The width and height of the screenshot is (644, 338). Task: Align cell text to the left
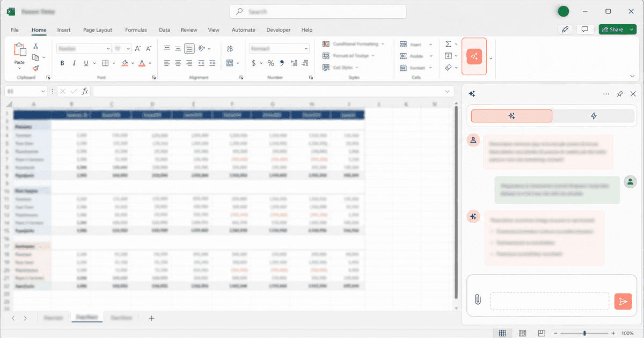[x=167, y=63]
